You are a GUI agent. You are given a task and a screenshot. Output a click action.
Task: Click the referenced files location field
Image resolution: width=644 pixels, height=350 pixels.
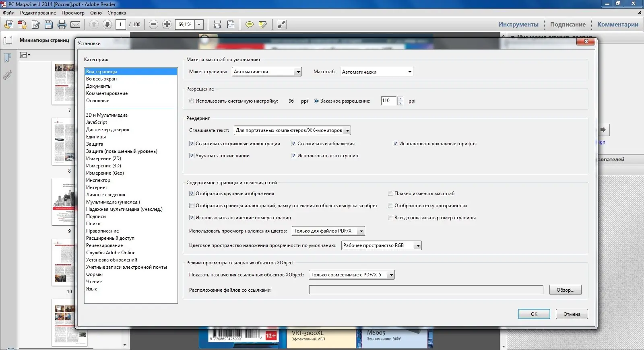426,290
